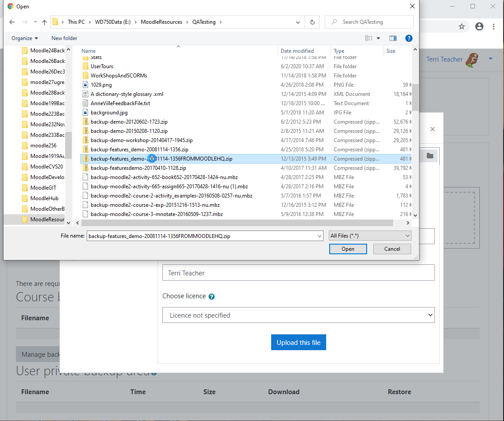Screen dimensions: 504x421
Task: Cancel the Open dialog
Action: (392, 249)
